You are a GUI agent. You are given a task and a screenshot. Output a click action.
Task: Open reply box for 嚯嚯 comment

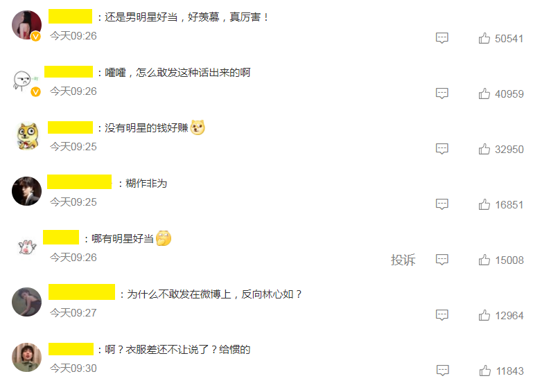click(x=442, y=93)
